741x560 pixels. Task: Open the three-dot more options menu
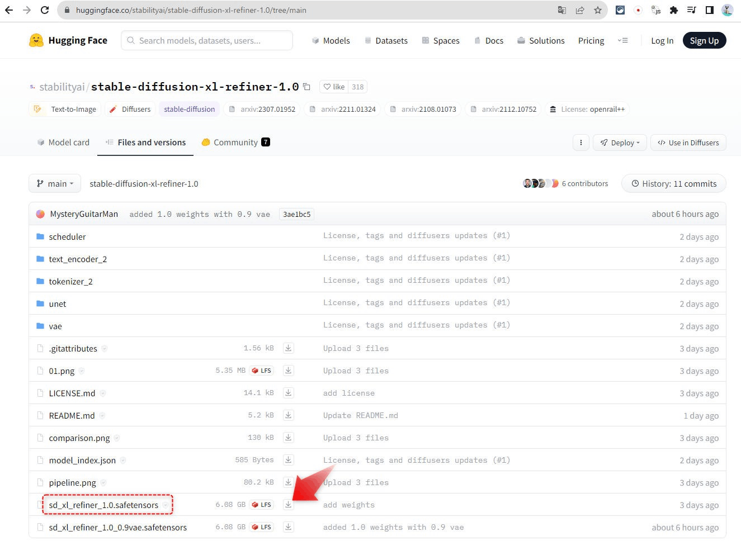pyautogui.click(x=581, y=143)
